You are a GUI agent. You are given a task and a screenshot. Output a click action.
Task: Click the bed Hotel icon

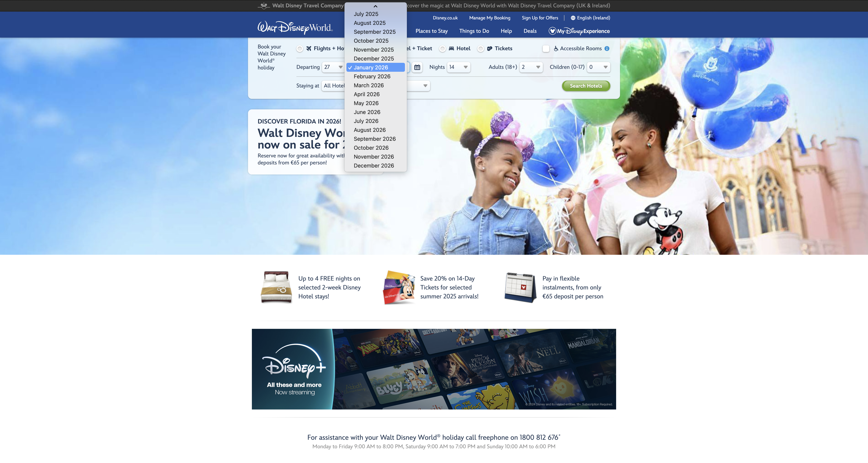pos(451,48)
